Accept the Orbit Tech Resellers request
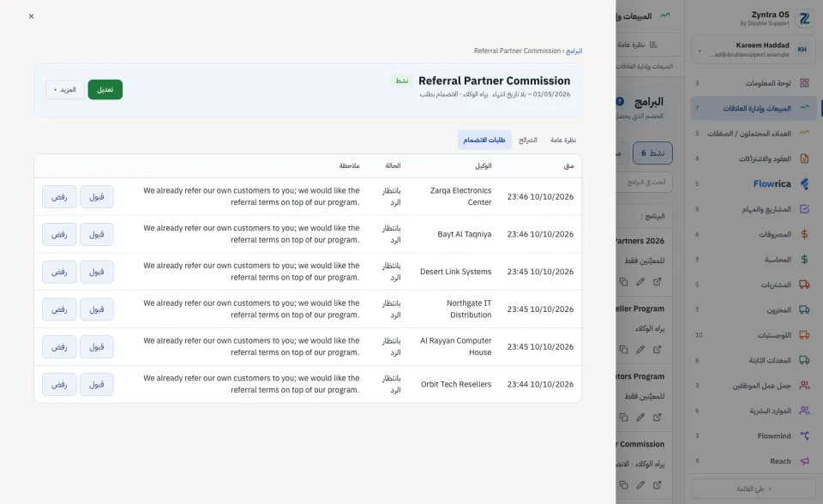Image resolution: width=823 pixels, height=504 pixels. click(97, 384)
